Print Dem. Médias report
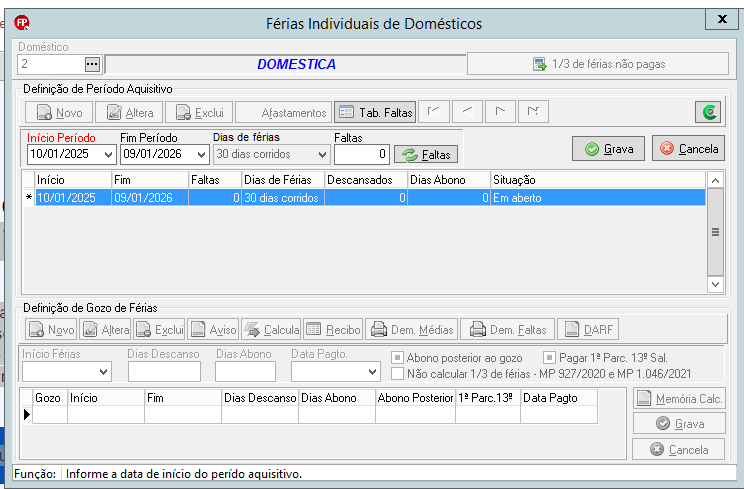 coord(412,330)
